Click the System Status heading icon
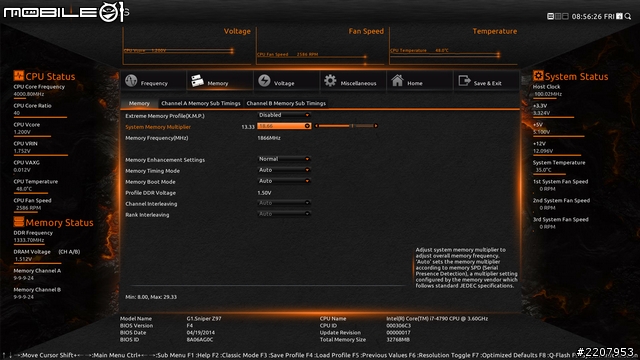This screenshot has width=640, height=360. [538, 76]
